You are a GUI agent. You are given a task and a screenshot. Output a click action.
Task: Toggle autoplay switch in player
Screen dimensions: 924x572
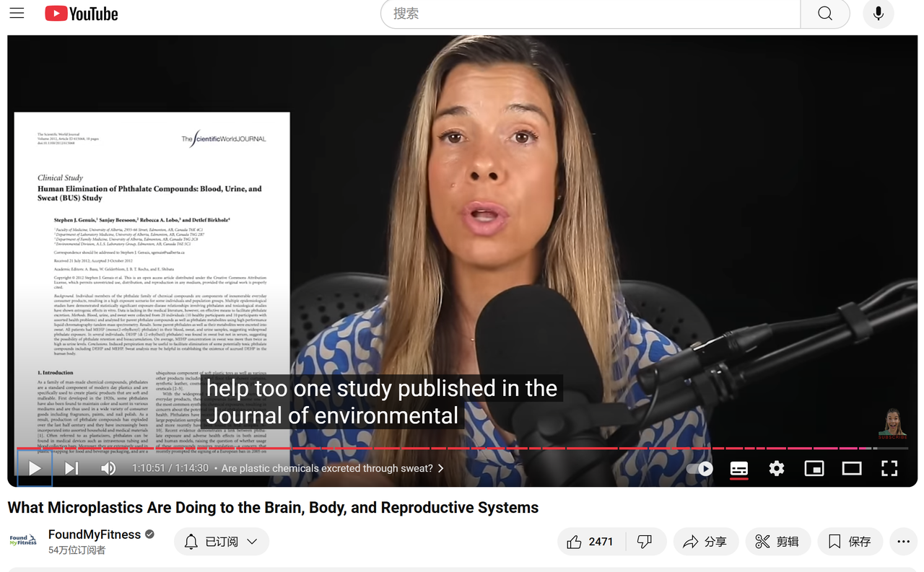click(x=699, y=469)
